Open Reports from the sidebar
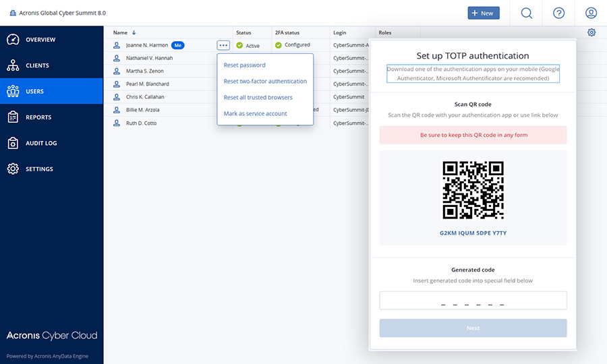607x364 pixels. (38, 117)
